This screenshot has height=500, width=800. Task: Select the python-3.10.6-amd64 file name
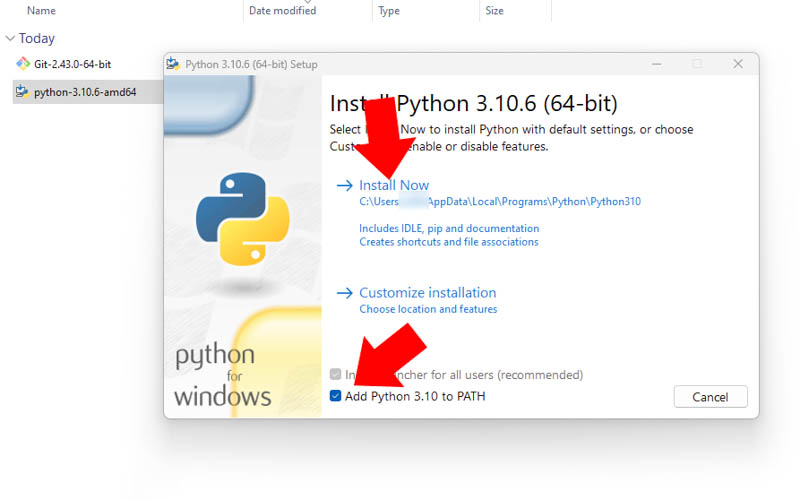click(x=84, y=92)
